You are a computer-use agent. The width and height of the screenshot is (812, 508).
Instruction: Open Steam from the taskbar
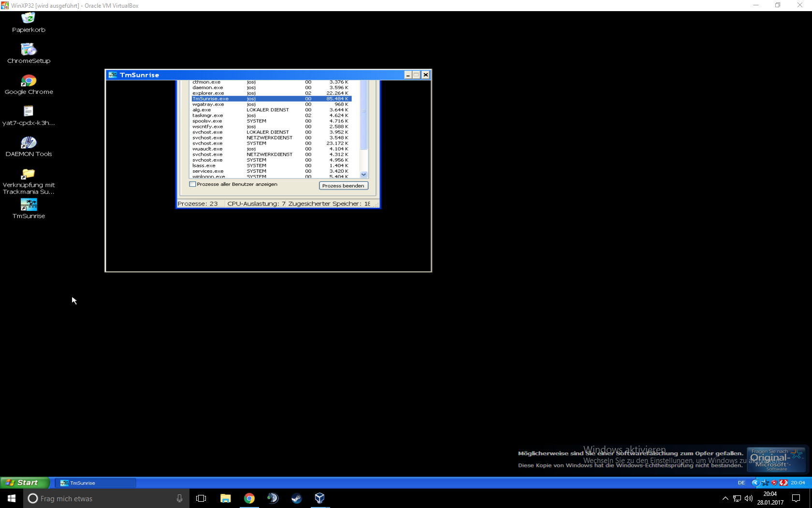296,498
